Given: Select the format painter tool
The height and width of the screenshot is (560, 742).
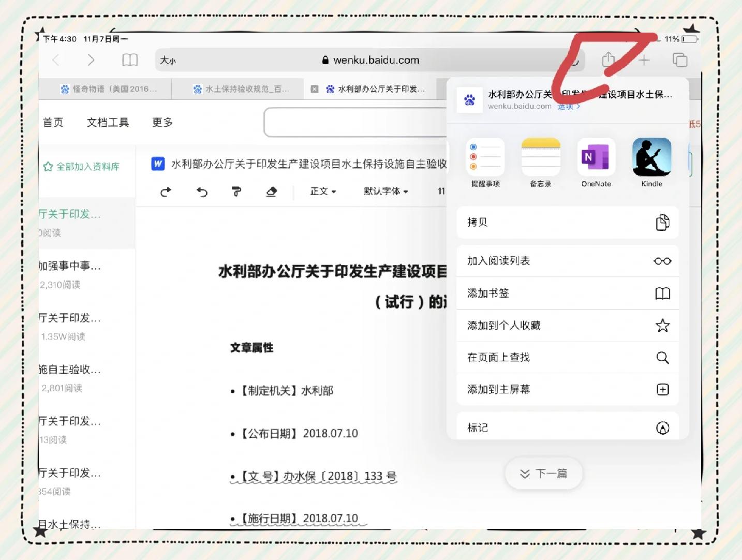Looking at the screenshot, I should [x=236, y=192].
